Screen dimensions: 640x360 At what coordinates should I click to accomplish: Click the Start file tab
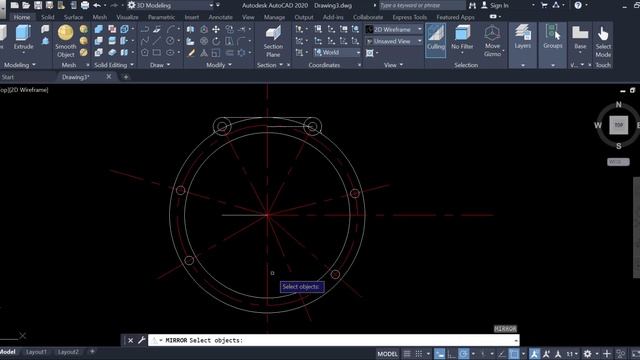pyautogui.click(x=8, y=77)
